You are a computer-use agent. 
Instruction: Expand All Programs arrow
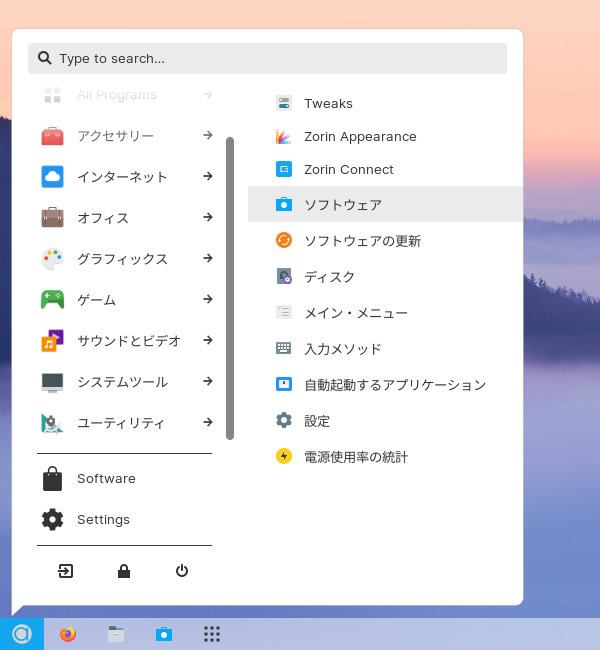point(208,95)
